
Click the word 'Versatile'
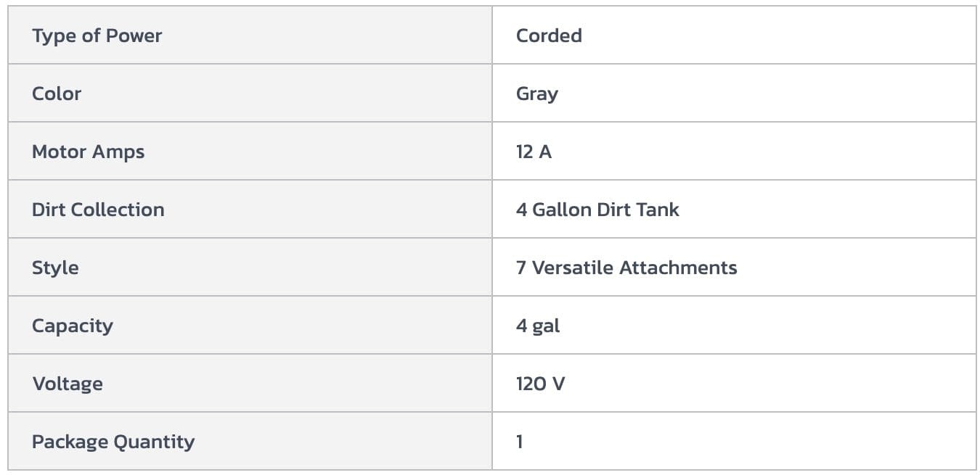coord(573,268)
